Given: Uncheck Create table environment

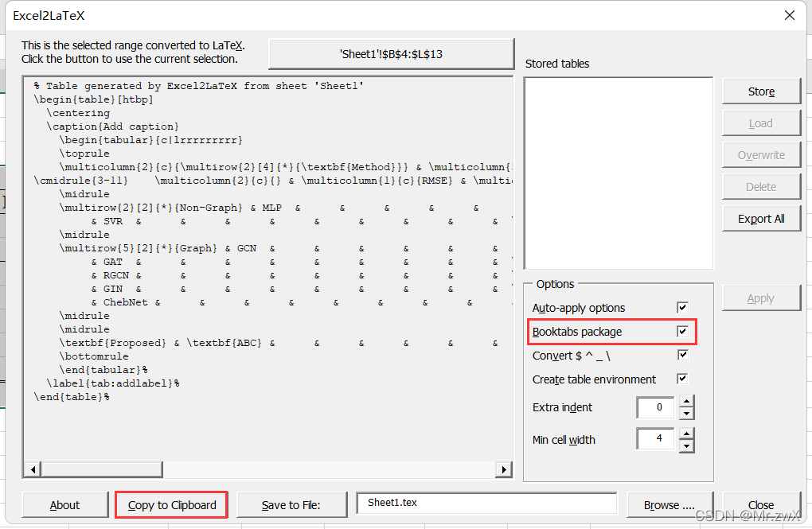Looking at the screenshot, I should [x=682, y=379].
